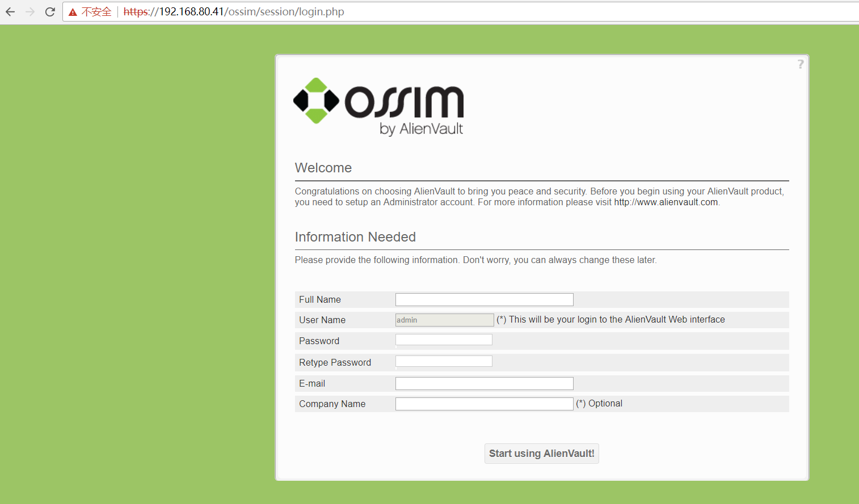
Task: Go back with the browser back arrow
Action: point(10,12)
